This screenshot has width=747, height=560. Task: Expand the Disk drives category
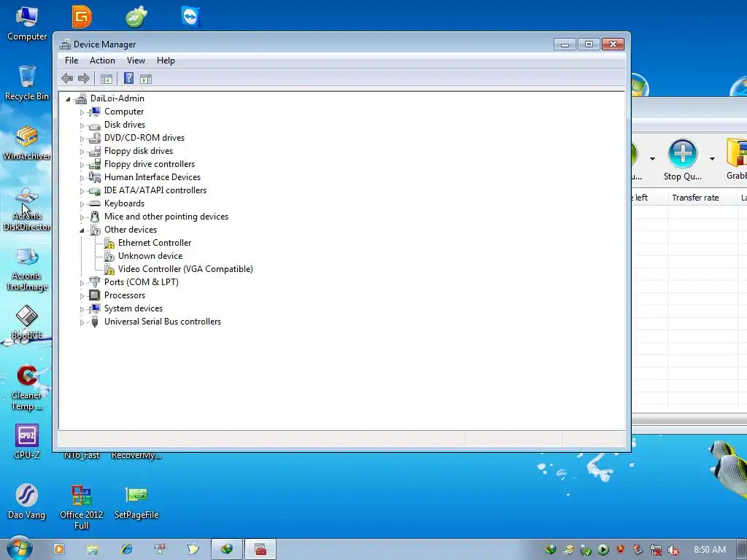(x=82, y=125)
